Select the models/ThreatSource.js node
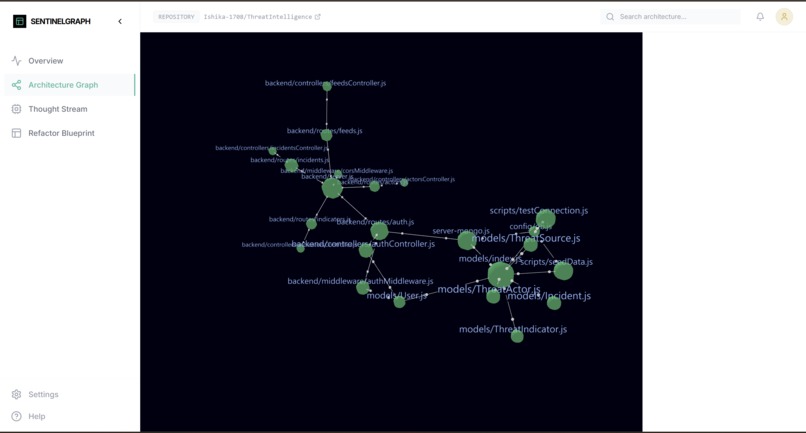 pyautogui.click(x=530, y=245)
